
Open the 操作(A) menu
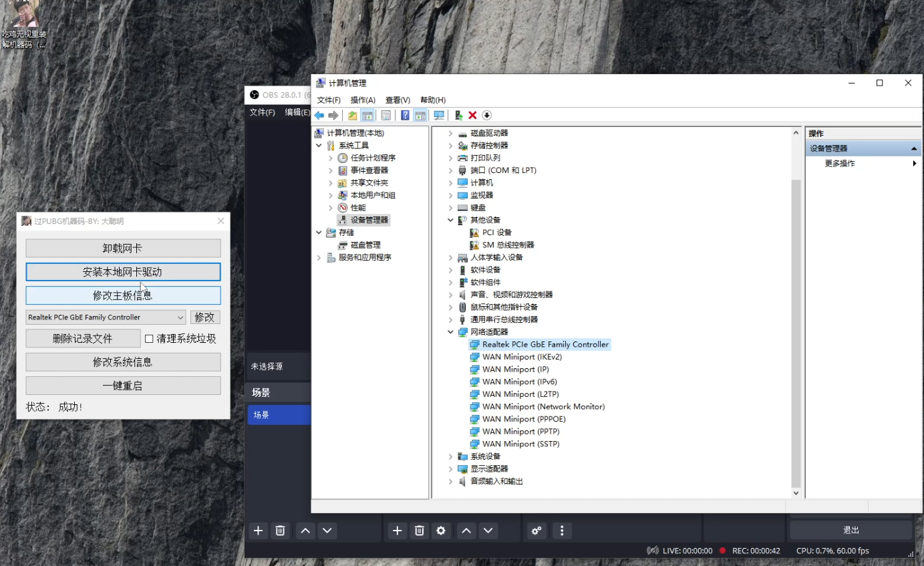(363, 100)
